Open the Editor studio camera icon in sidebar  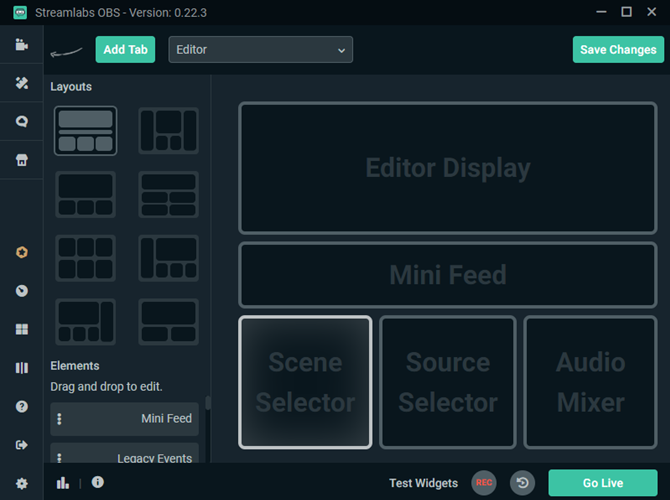click(x=21, y=44)
